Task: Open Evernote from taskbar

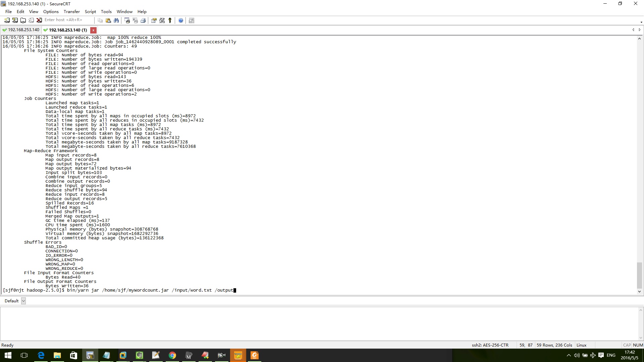Action: coord(139,355)
